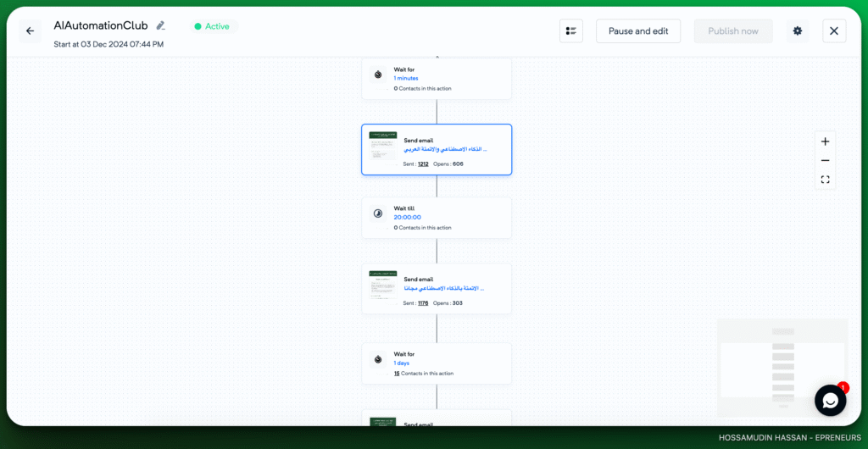Image resolution: width=868 pixels, height=449 pixels.
Task: Click the back arrow button
Action: pos(31,31)
